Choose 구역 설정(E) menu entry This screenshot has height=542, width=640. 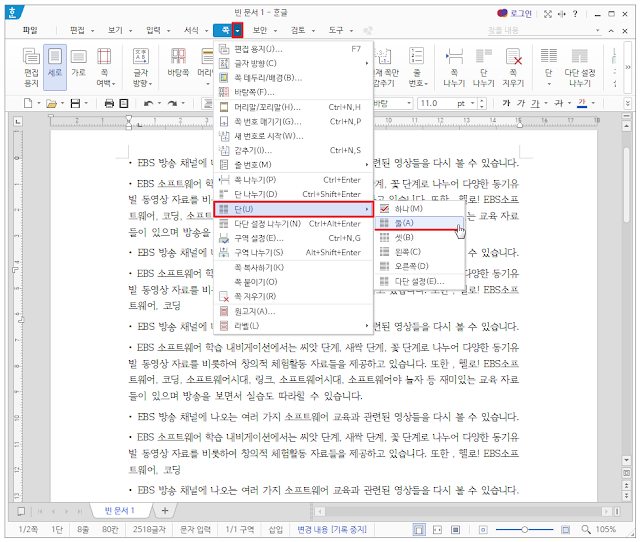tap(293, 238)
